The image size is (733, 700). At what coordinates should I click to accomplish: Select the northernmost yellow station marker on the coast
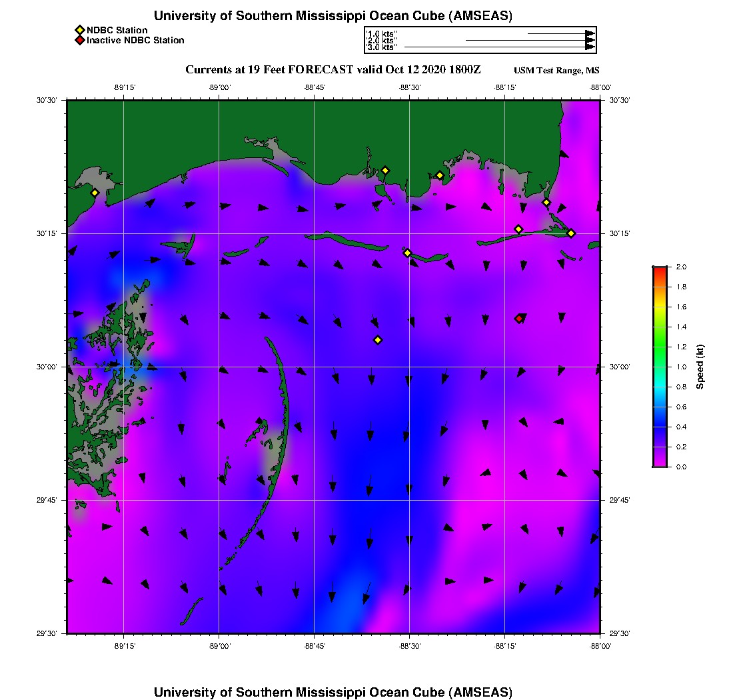385,171
